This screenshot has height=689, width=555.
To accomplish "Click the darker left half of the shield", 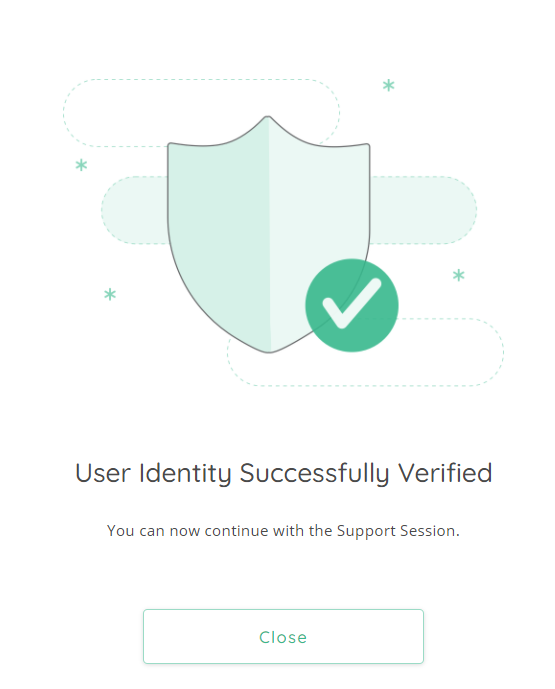I will tap(218, 237).
